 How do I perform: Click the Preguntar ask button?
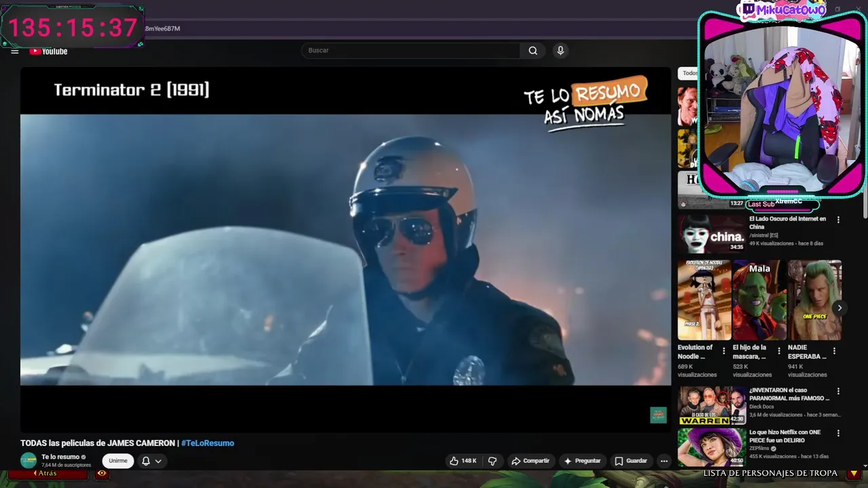[583, 461]
